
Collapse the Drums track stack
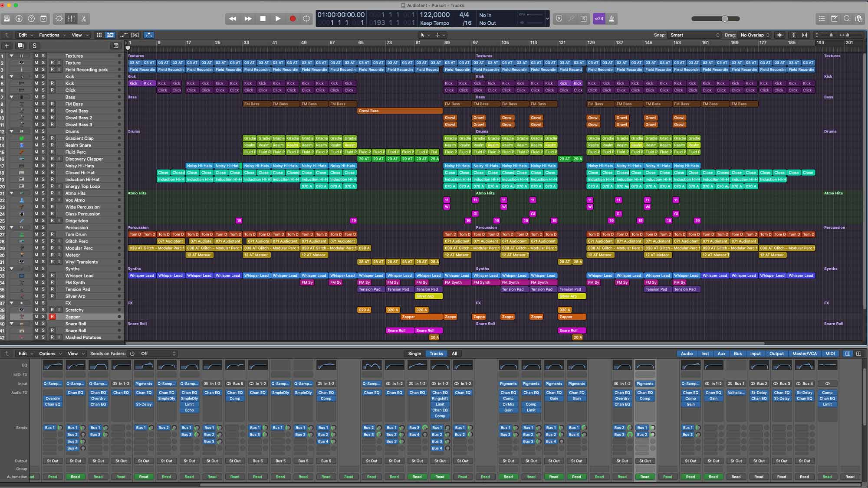point(12,131)
